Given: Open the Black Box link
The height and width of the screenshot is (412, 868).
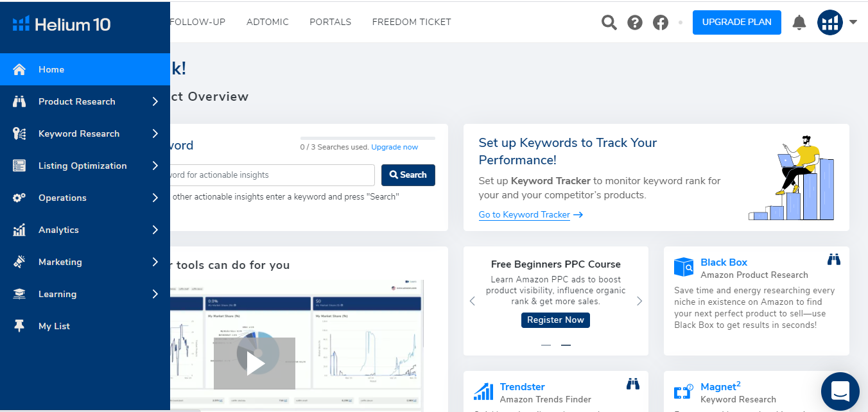Looking at the screenshot, I should pyautogui.click(x=724, y=262).
